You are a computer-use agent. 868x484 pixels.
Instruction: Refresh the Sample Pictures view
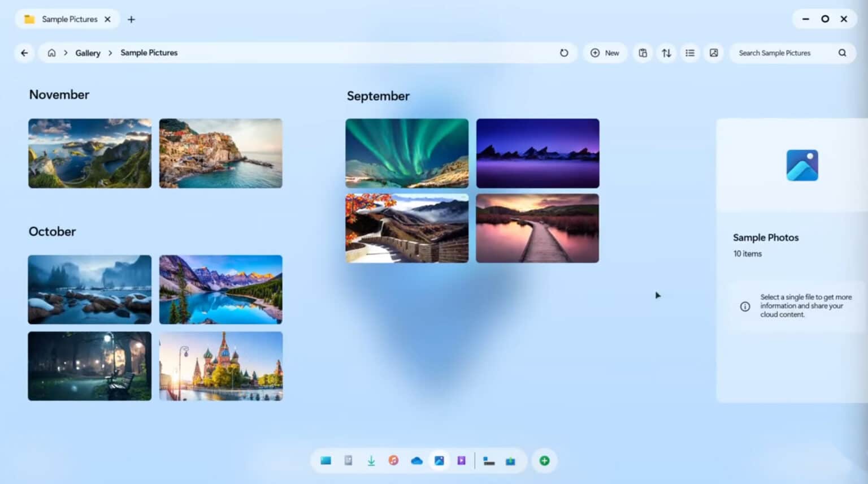click(x=564, y=53)
